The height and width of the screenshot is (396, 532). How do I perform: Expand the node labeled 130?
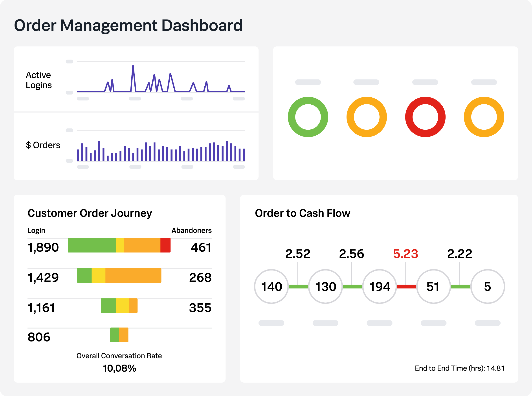(x=325, y=286)
